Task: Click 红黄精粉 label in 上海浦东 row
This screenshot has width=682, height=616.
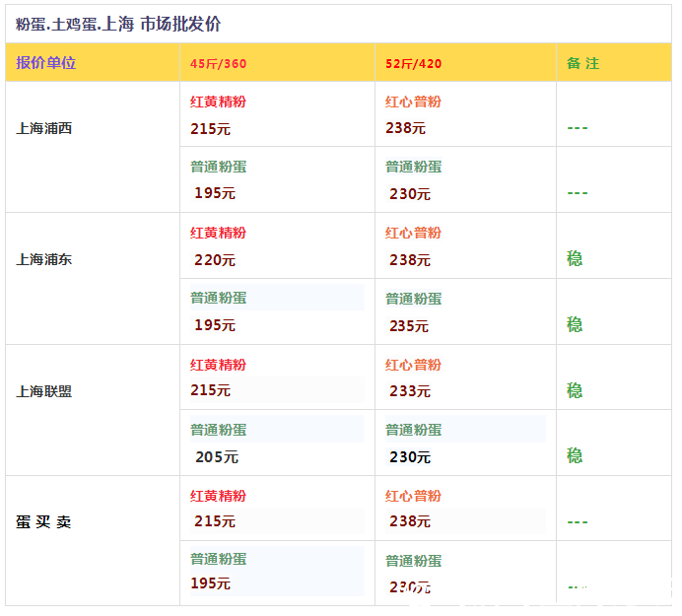Action: click(218, 234)
